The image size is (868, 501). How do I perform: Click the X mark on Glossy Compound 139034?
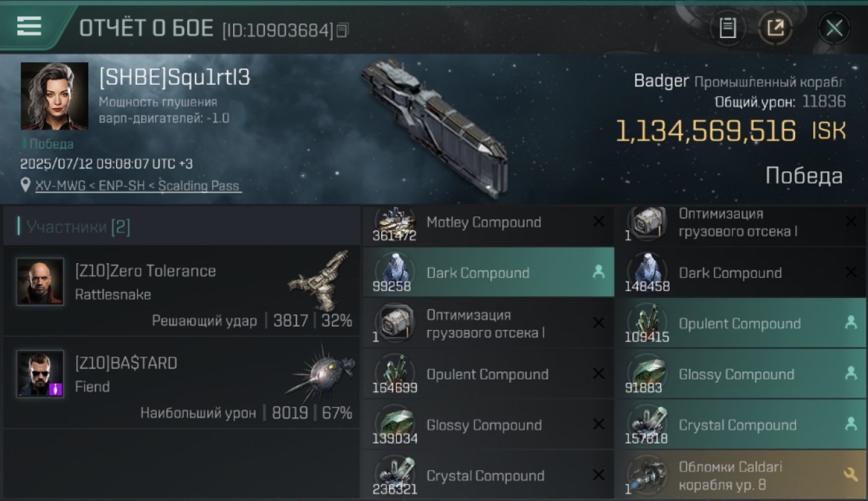(x=598, y=424)
